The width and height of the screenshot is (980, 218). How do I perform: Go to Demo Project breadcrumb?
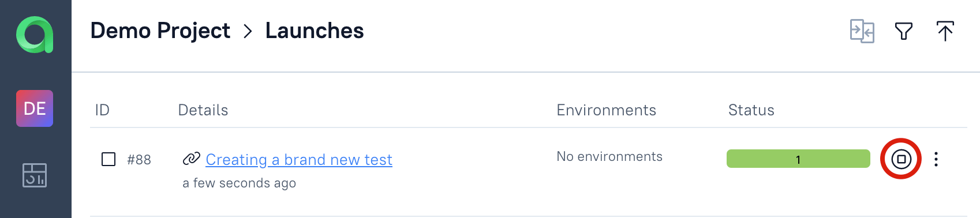160,31
